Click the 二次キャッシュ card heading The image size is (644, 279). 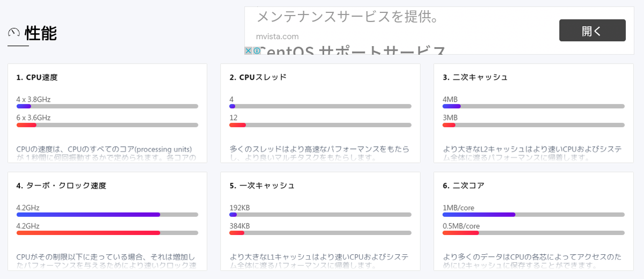[x=475, y=77]
